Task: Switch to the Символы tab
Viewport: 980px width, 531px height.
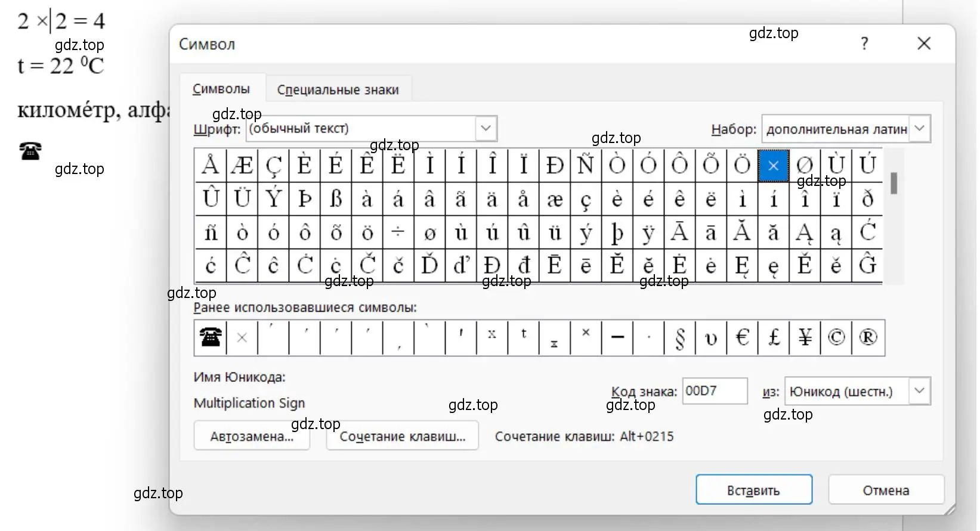Action: point(221,89)
